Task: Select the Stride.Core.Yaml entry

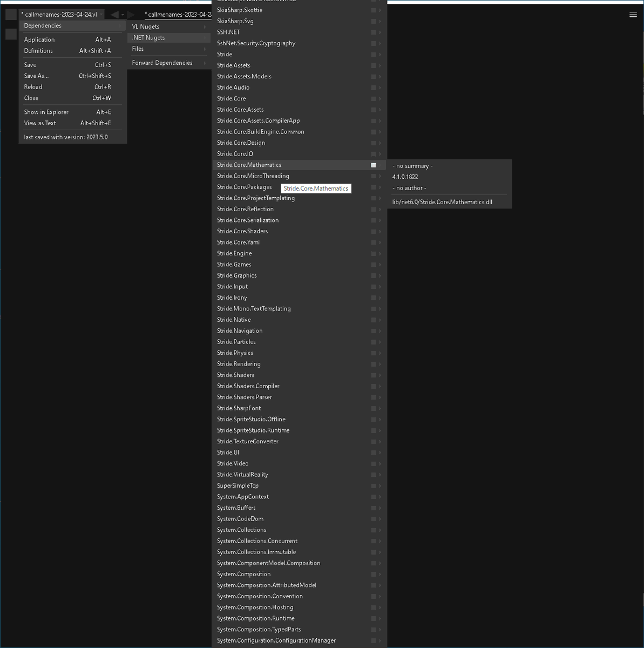Action: [300, 242]
